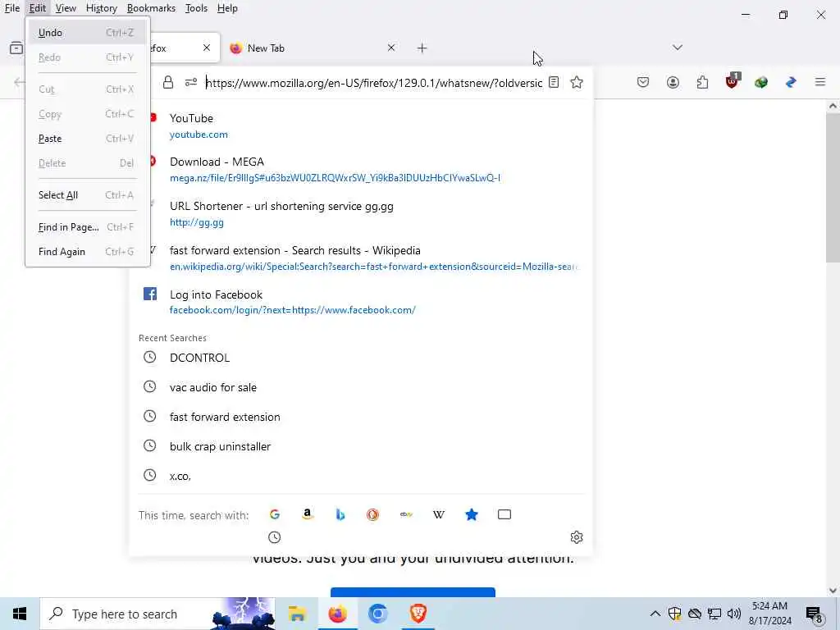The image size is (840, 630).
Task: Open the permissions icon in the address bar
Action: [191, 83]
